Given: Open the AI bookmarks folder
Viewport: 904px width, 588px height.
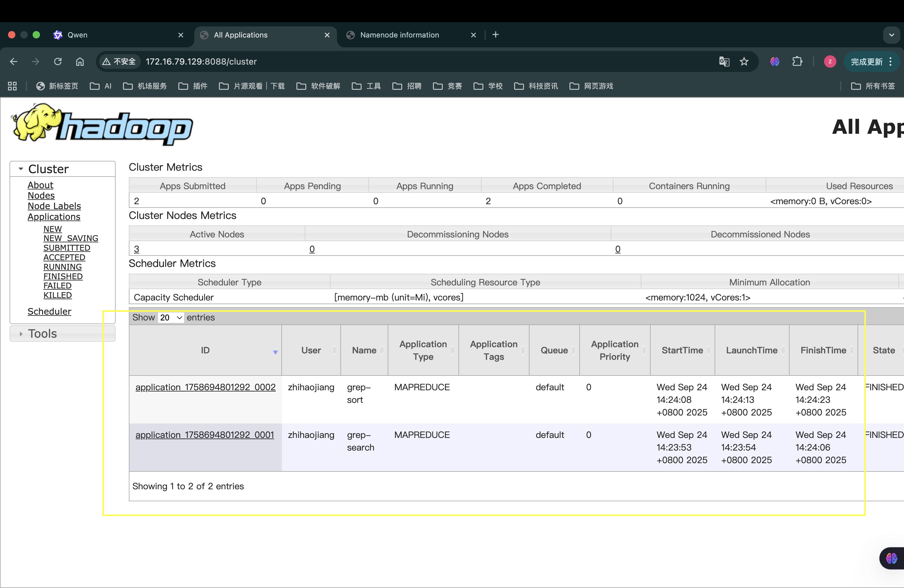Looking at the screenshot, I should tap(101, 86).
